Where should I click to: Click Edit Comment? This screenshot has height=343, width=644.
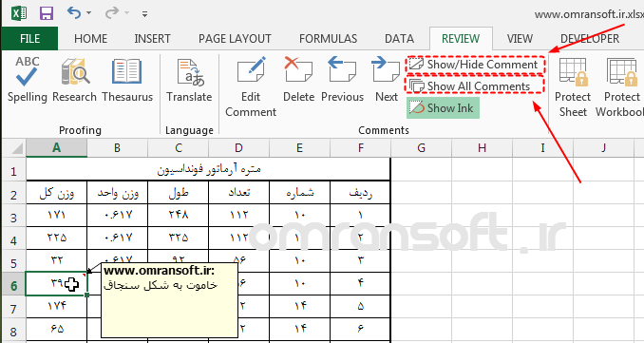point(251,87)
